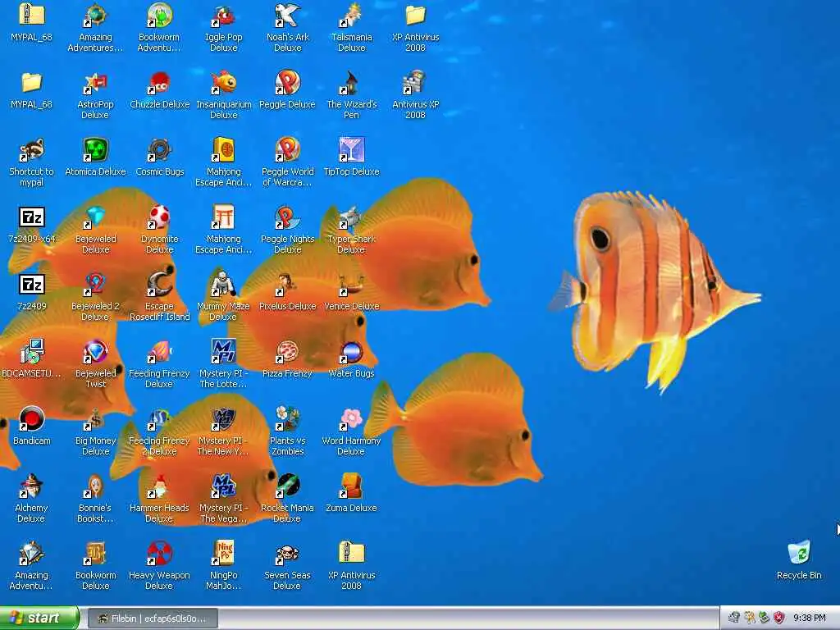This screenshot has width=840, height=630.
Task: Start Insaniquarium Deluxe
Action: pyautogui.click(x=223, y=95)
